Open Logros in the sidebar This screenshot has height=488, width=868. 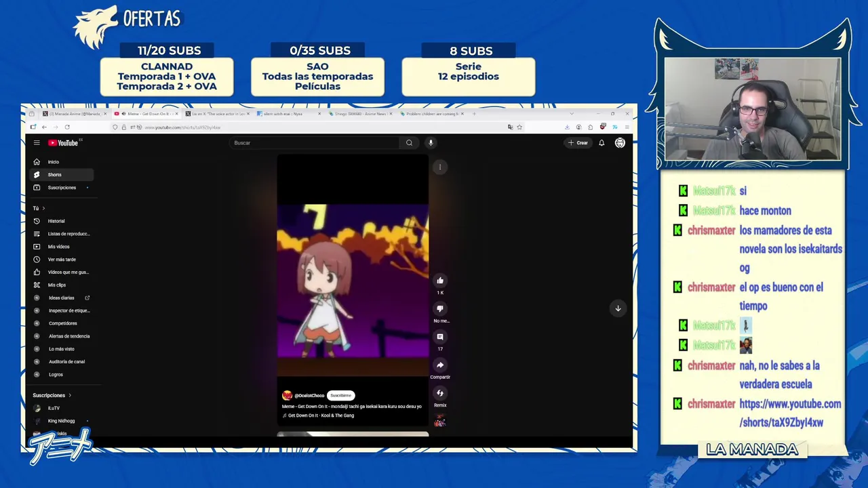(63, 375)
